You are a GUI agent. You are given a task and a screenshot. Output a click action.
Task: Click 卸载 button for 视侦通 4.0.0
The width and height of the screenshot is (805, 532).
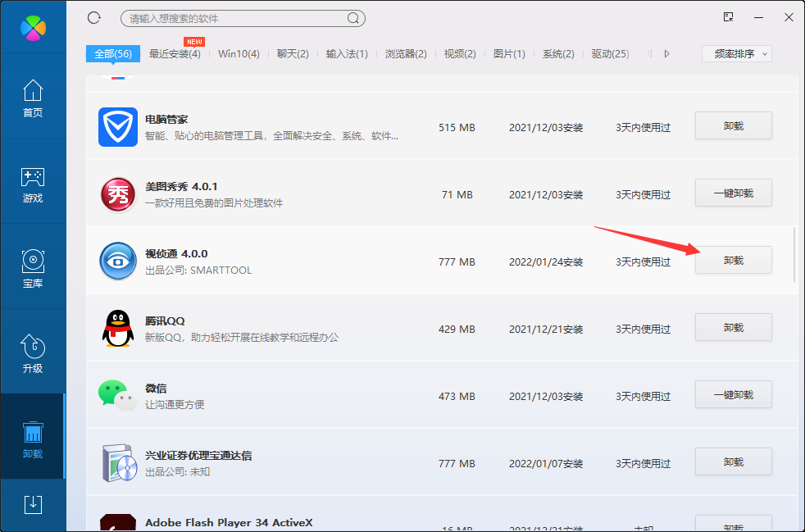point(734,261)
